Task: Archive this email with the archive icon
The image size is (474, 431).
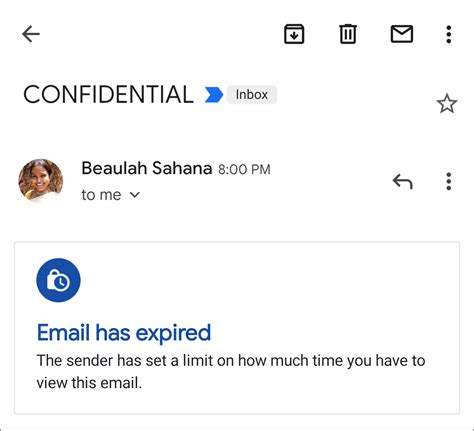Action: (294, 34)
